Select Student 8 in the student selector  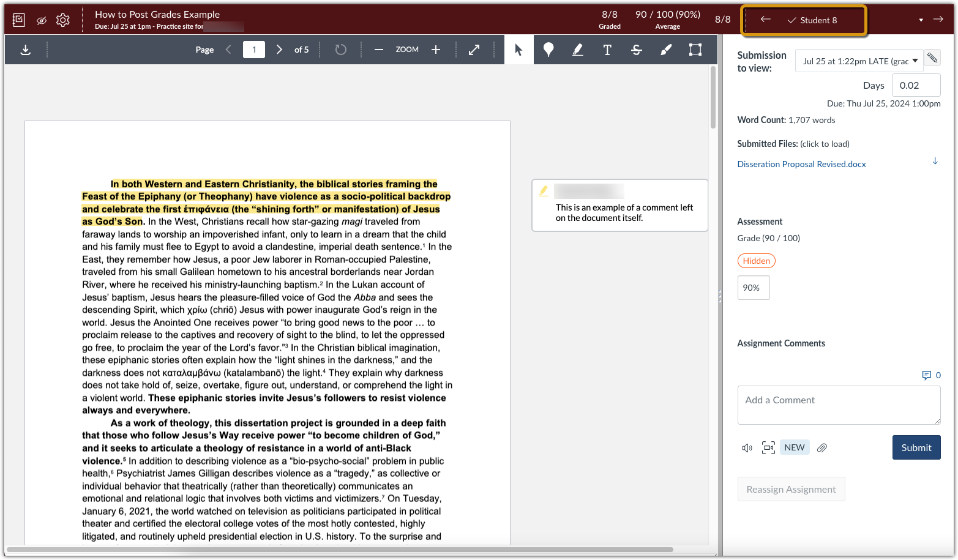coord(812,20)
